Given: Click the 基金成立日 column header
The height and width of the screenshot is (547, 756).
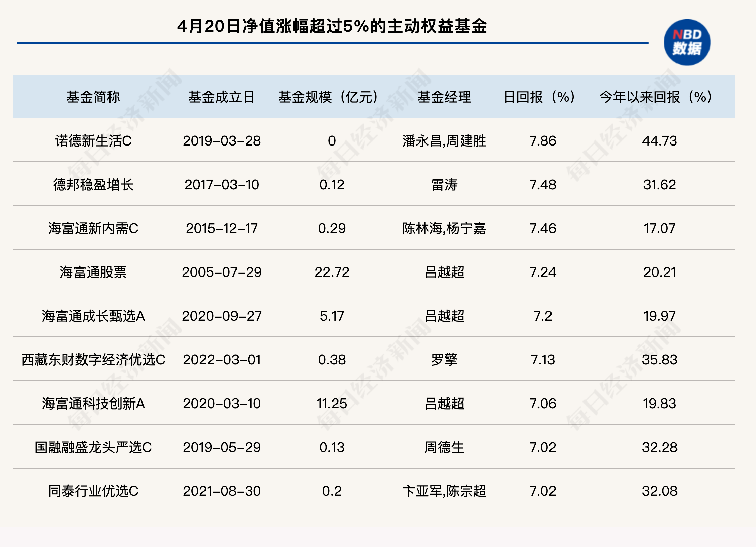Looking at the screenshot, I should point(222,97).
